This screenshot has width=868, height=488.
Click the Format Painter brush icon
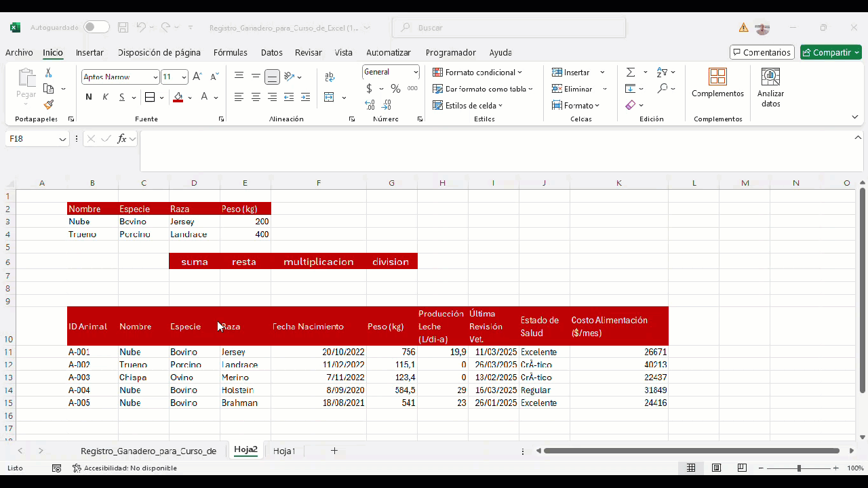click(x=48, y=105)
